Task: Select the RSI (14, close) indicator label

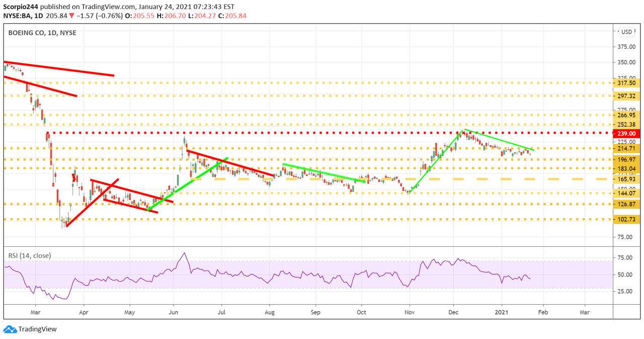Action: tap(29, 255)
